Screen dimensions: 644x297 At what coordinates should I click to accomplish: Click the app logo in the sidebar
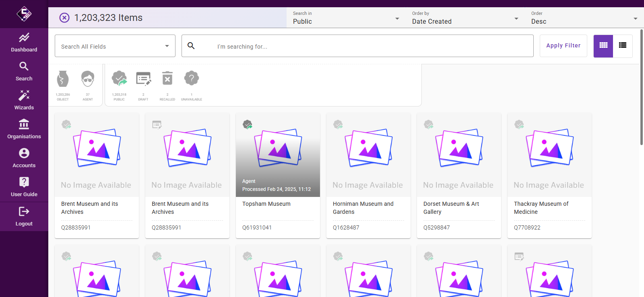[24, 14]
